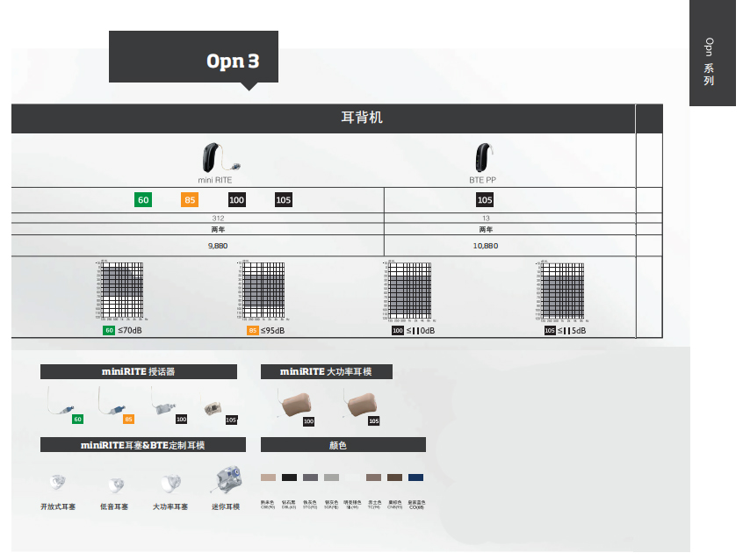Select the 大功率耳塞 power dome image
Viewport: 743px width, 560px height.
click(170, 482)
